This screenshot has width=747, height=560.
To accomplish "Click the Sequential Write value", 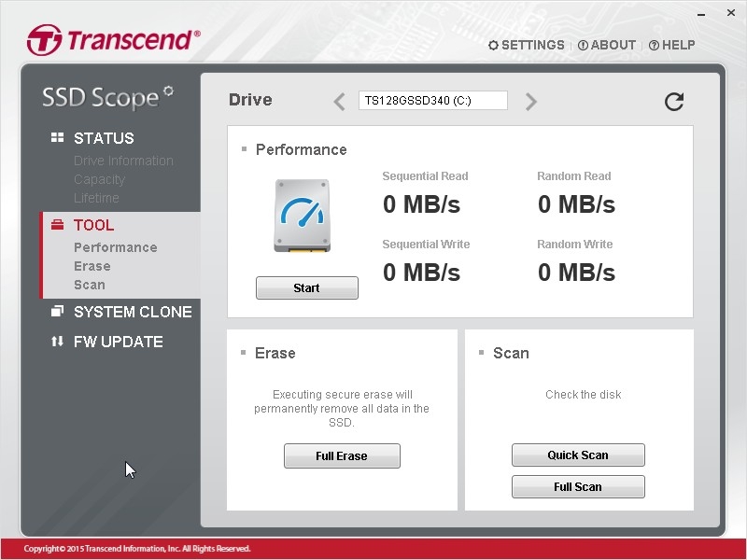I will pyautogui.click(x=422, y=273).
